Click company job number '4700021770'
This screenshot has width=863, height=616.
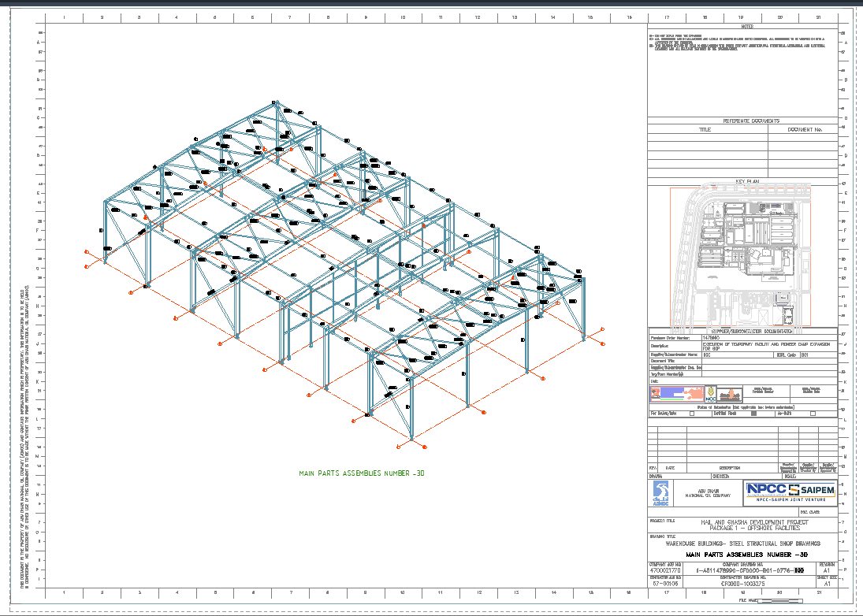coord(665,570)
